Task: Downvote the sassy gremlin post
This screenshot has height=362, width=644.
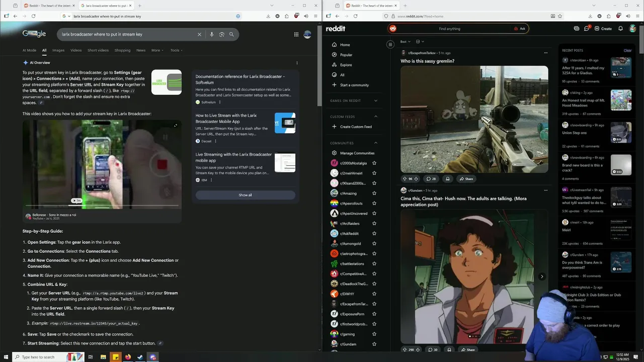Action: (417, 179)
